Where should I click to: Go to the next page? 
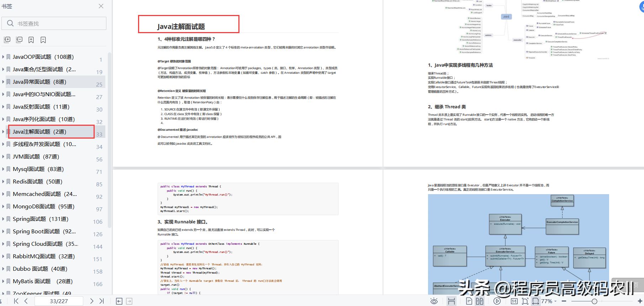pos(92,301)
